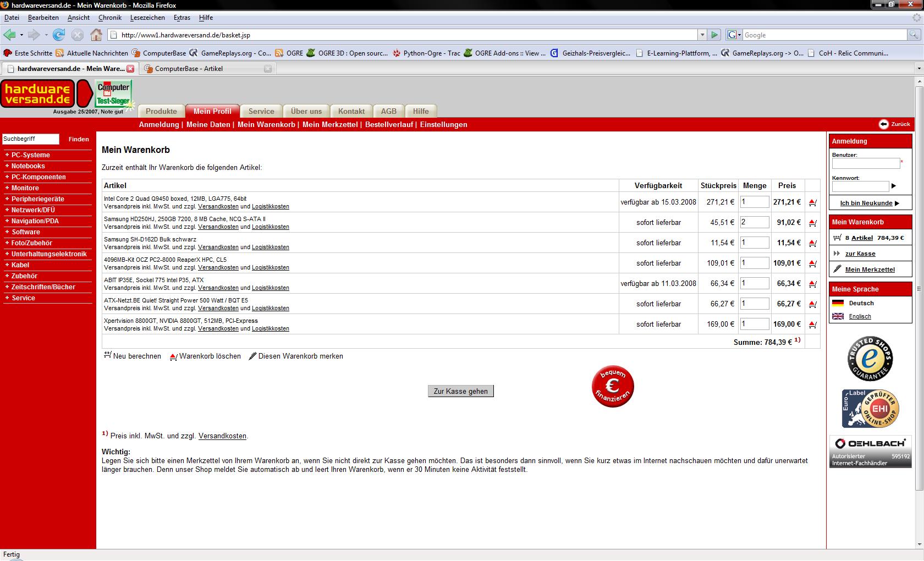This screenshot has height=561, width=924.
Task: Click the bequem finanzieren euro badge
Action: 613,386
